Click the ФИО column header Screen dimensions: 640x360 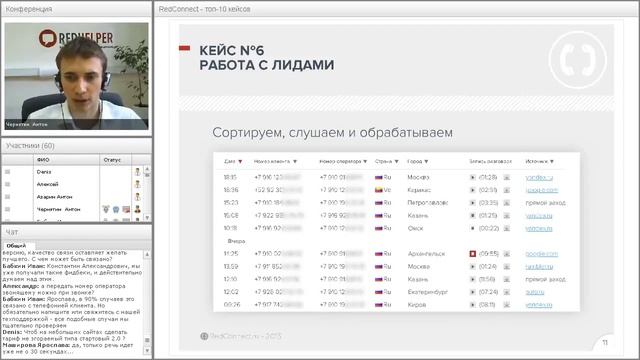[x=66, y=160]
